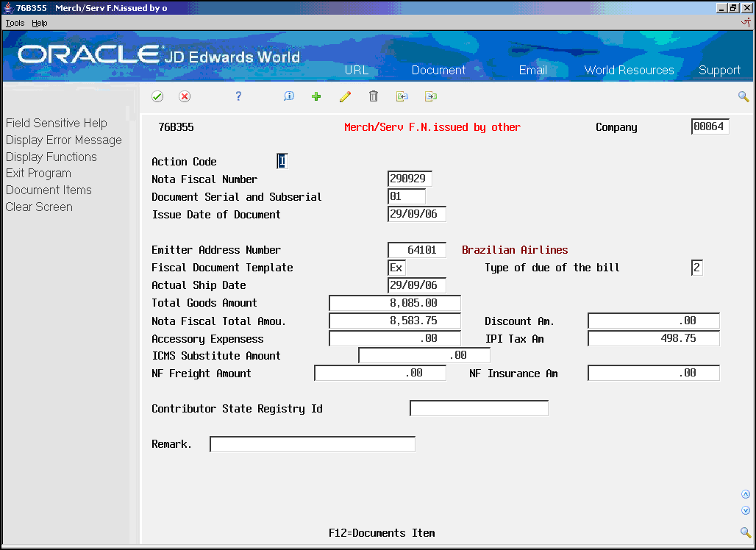Click Nota Fiscal Total Amount field
The height and width of the screenshot is (550, 756).
pos(394,321)
